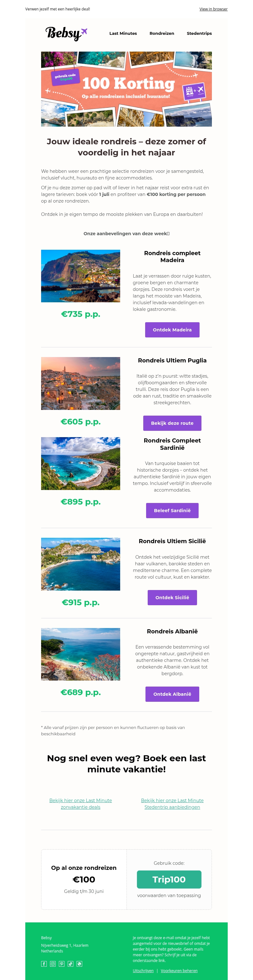Click the Bebsy logo

[66, 34]
